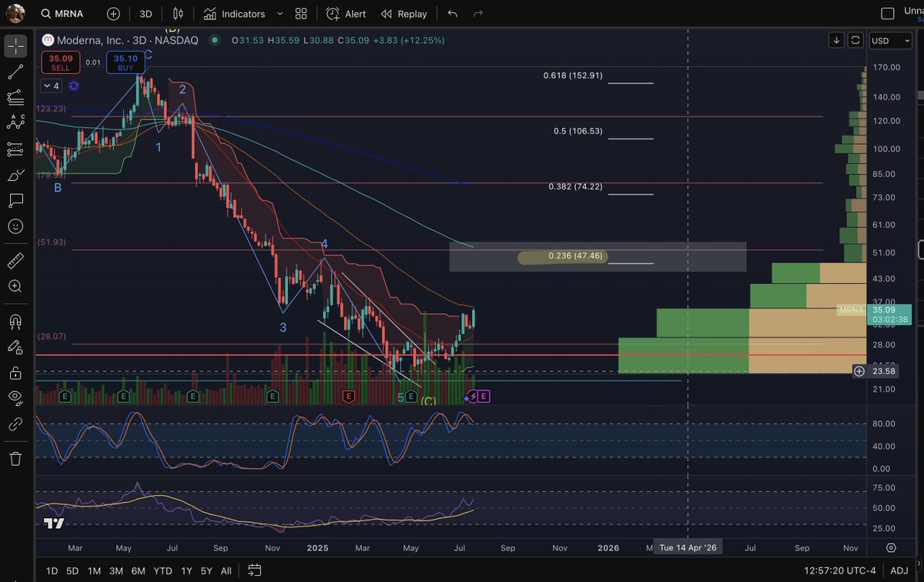924x582 pixels.
Task: Undo the last chart action
Action: coord(452,14)
